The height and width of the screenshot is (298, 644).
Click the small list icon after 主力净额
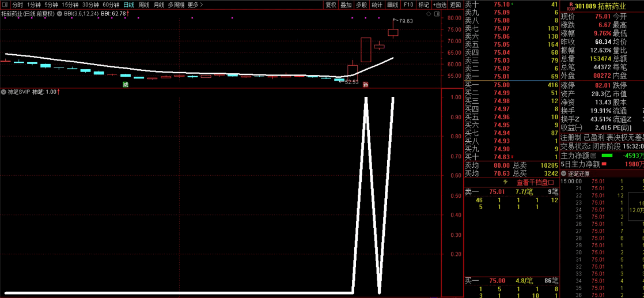tap(593, 156)
